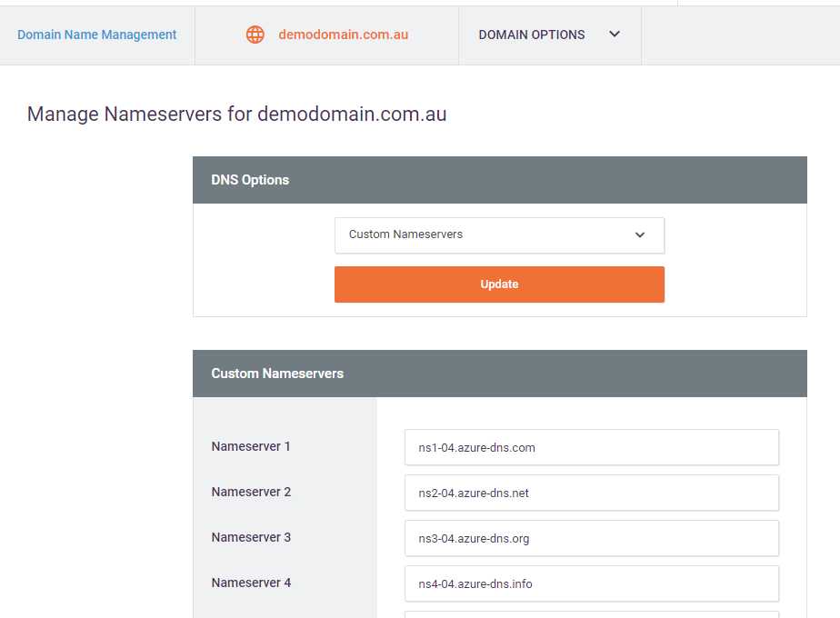The height and width of the screenshot is (618, 840).
Task: Click into the ns2-04.azure-dns.net input field
Action: (591, 493)
